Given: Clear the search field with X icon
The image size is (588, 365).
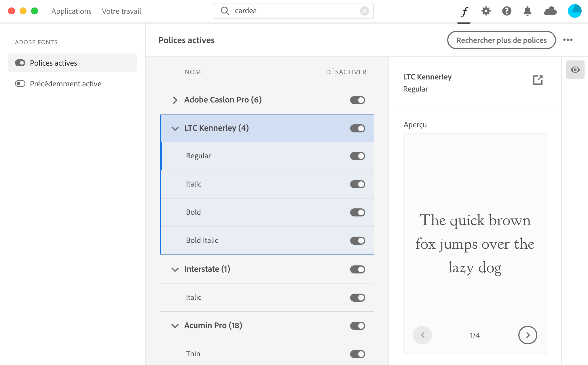Looking at the screenshot, I should 364,11.
